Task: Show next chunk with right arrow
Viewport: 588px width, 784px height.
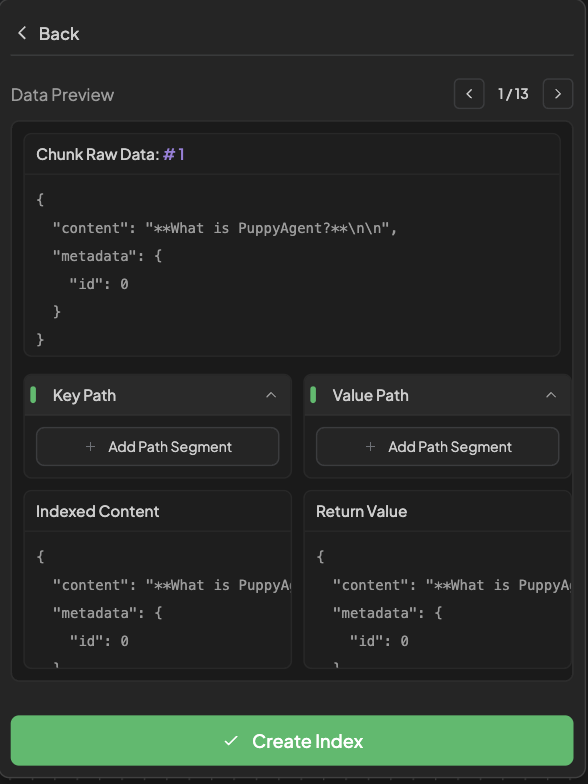Action: pos(558,94)
